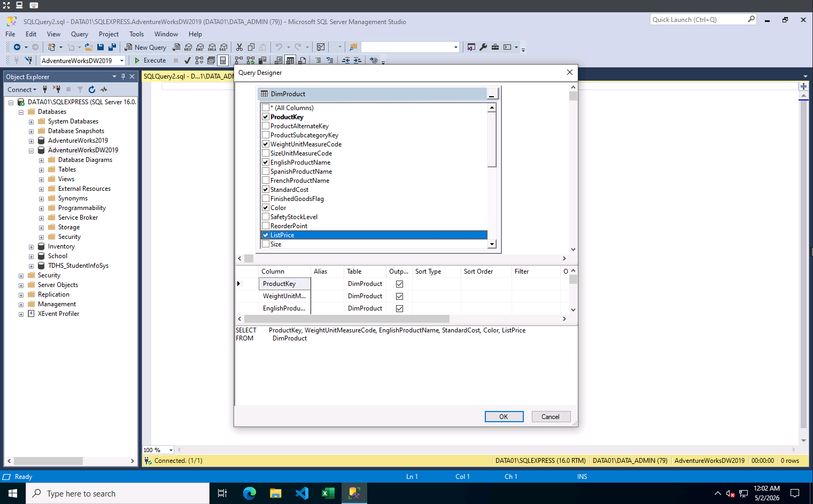Viewport: 813px width, 504px height.
Task: Open a file with the Open File icon
Action: [x=89, y=47]
